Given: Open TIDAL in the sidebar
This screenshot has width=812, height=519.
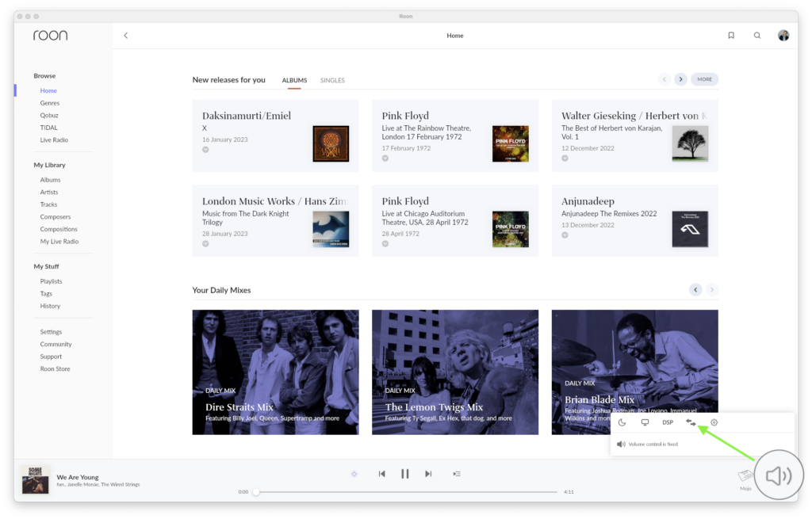Looking at the screenshot, I should pos(48,128).
